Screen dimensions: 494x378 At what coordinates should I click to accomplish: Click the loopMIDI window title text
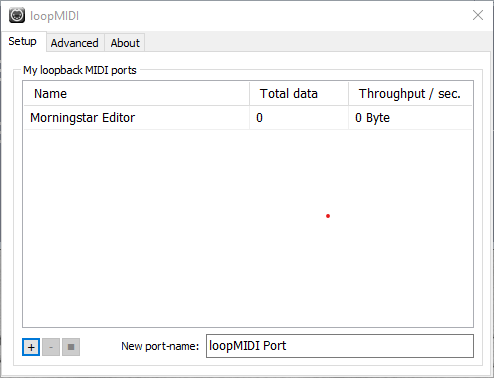(x=54, y=16)
